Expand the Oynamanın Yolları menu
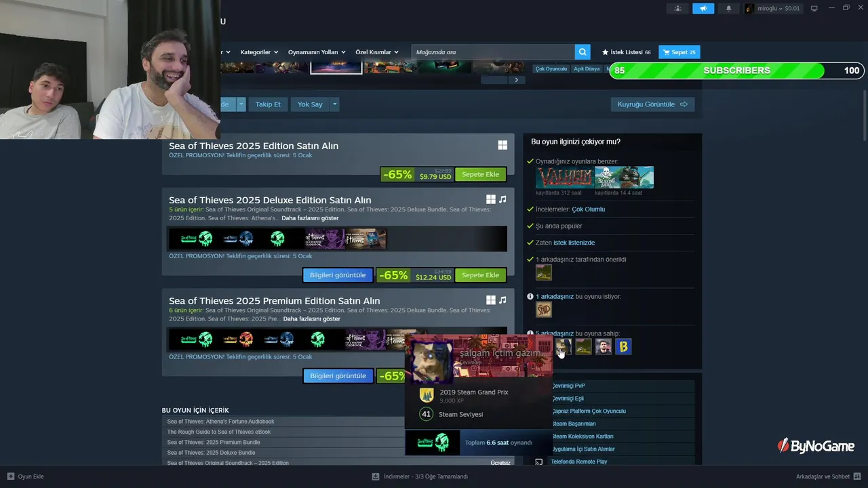868x488 pixels. coord(317,52)
